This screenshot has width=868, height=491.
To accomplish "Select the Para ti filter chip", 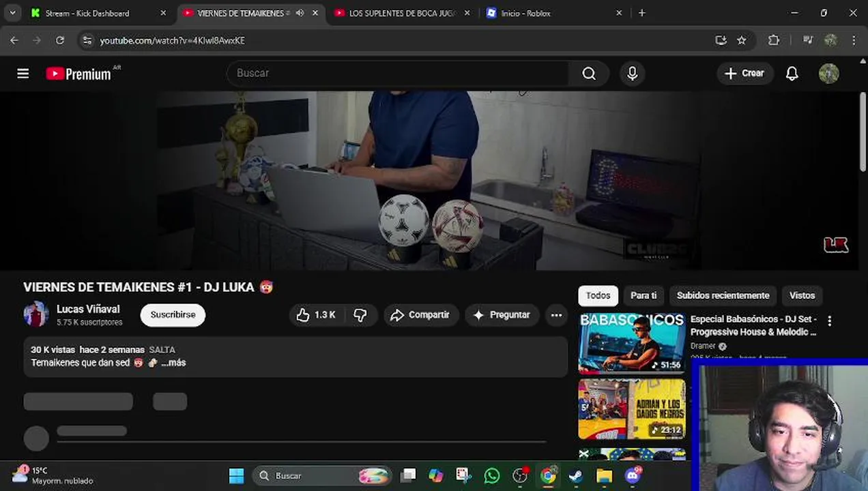I will point(643,295).
